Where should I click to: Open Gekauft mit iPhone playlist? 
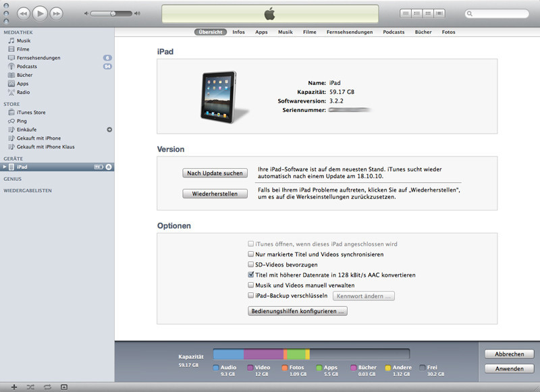click(x=57, y=138)
